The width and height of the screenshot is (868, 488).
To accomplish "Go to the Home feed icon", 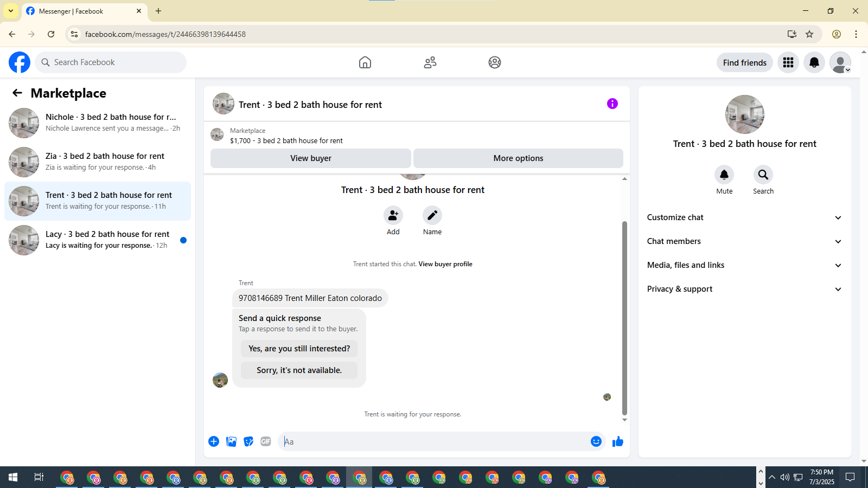I will point(365,62).
